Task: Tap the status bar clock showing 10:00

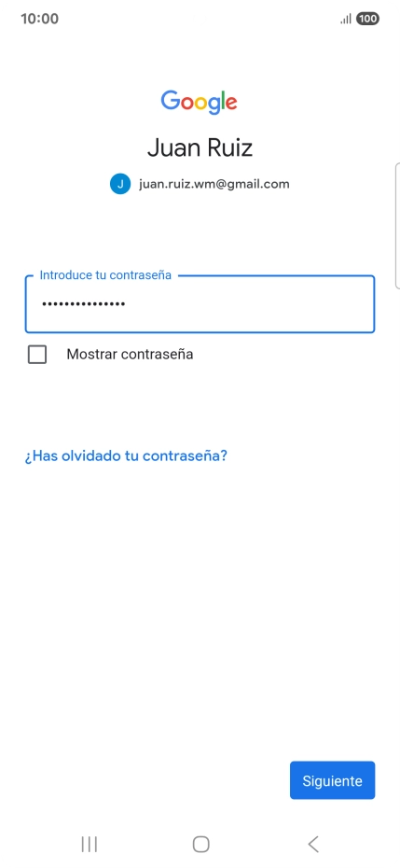Action: click(x=40, y=19)
